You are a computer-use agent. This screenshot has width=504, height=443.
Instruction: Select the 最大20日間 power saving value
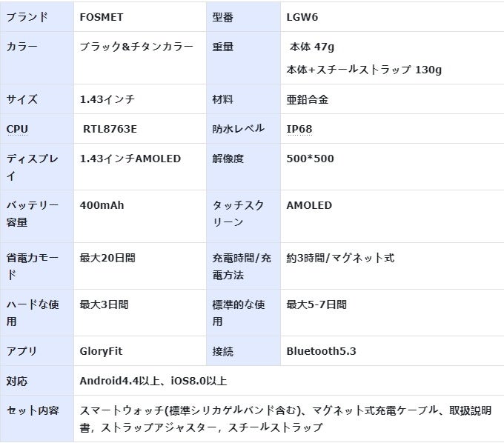[107, 258]
